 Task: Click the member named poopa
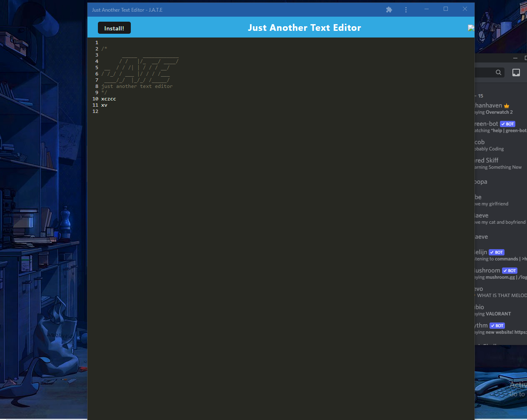(480, 182)
